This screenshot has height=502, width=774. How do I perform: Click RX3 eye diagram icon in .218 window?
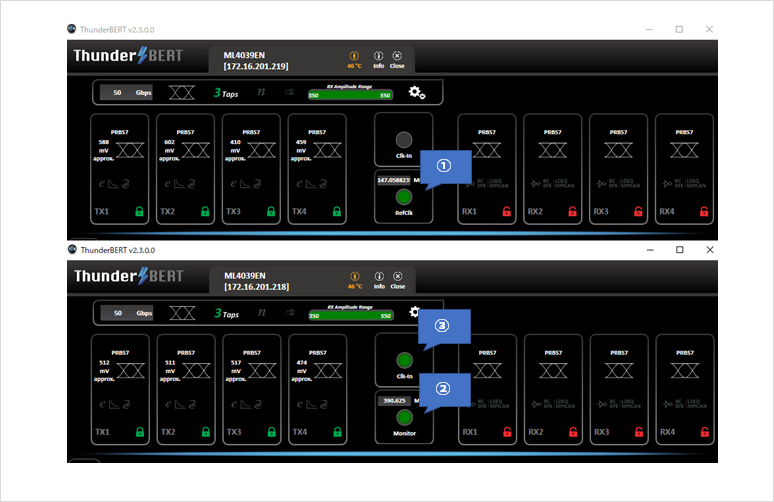tap(619, 371)
